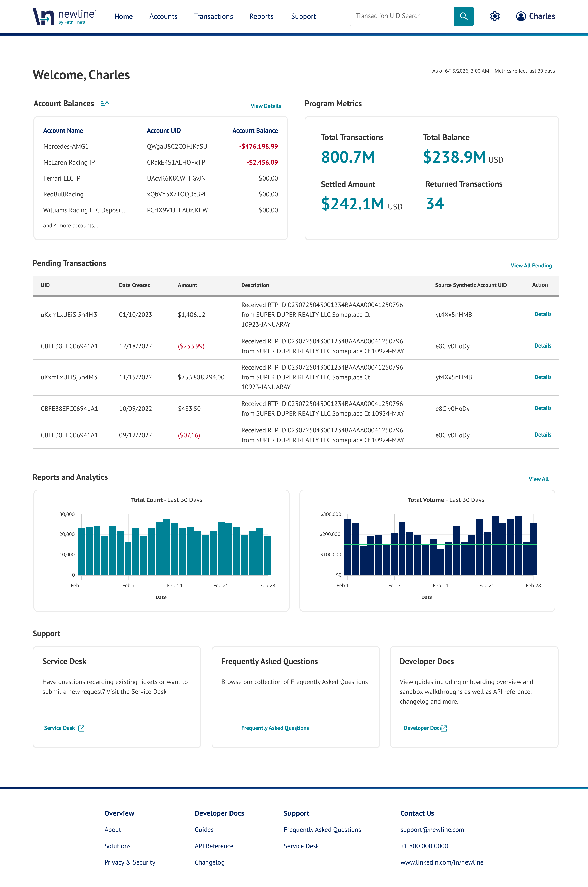The image size is (588, 887).
Task: Click the $242.1M Settled Amount value
Action: coord(353,204)
